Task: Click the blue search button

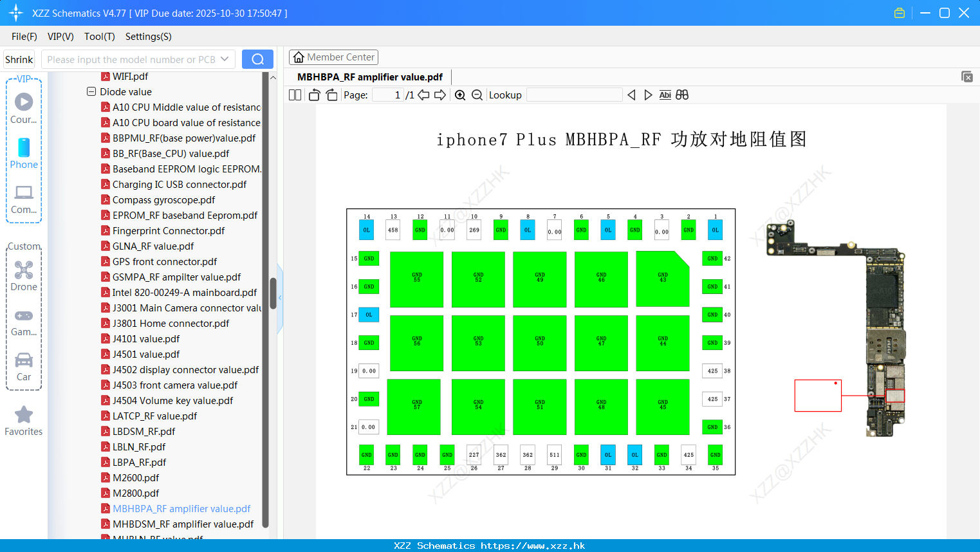Action: point(257,59)
